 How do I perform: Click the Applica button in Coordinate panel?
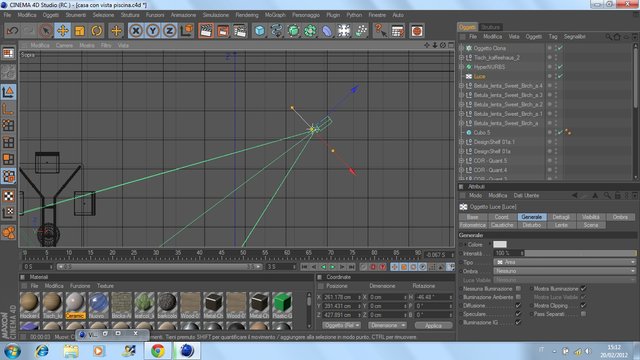pos(433,325)
